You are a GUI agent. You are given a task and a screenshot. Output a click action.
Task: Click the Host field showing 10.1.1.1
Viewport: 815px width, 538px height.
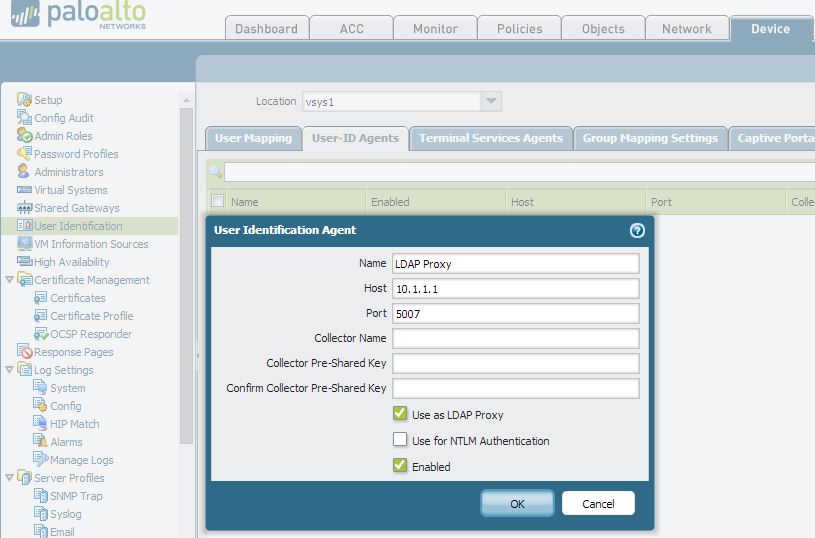pos(516,288)
